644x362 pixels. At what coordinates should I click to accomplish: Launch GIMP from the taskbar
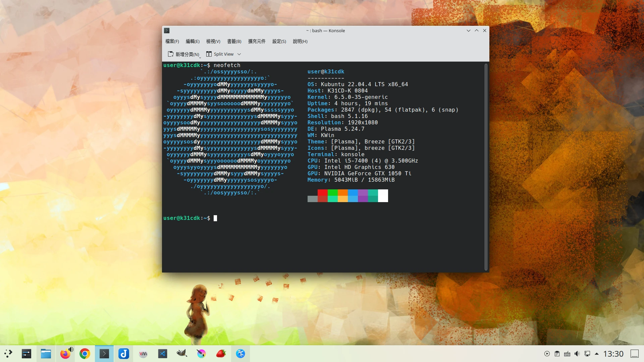click(x=182, y=354)
